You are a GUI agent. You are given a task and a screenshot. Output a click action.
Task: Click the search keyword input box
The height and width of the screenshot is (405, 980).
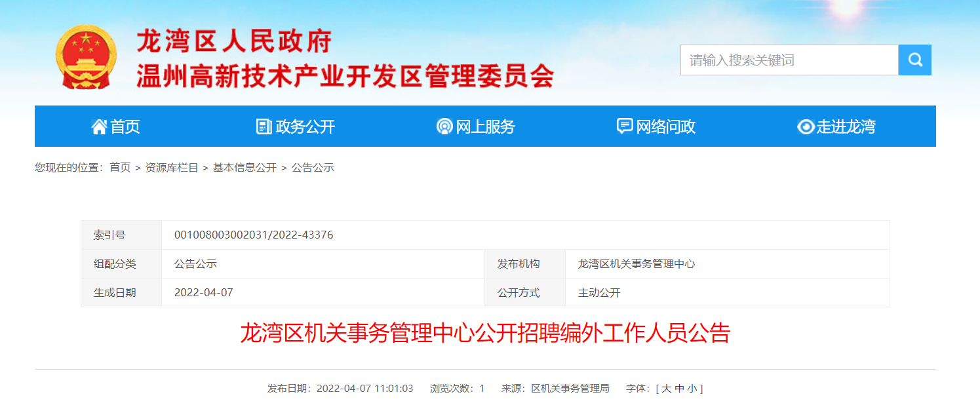point(789,60)
